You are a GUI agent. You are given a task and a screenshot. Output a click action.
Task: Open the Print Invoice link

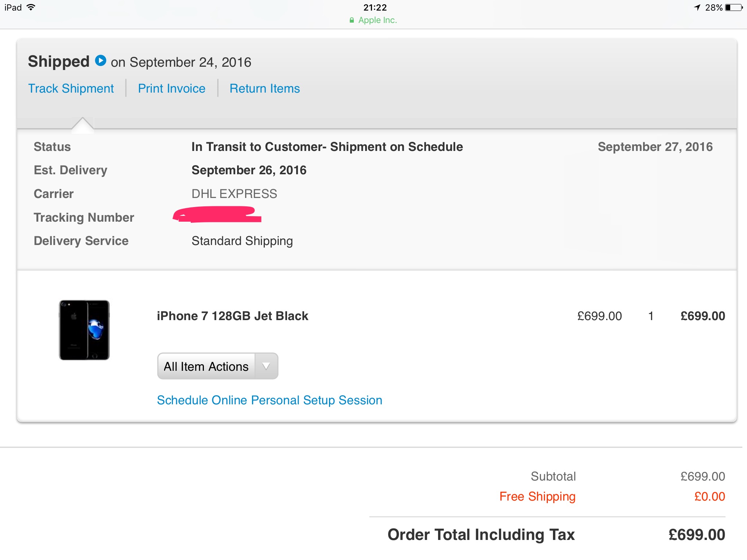(x=172, y=89)
